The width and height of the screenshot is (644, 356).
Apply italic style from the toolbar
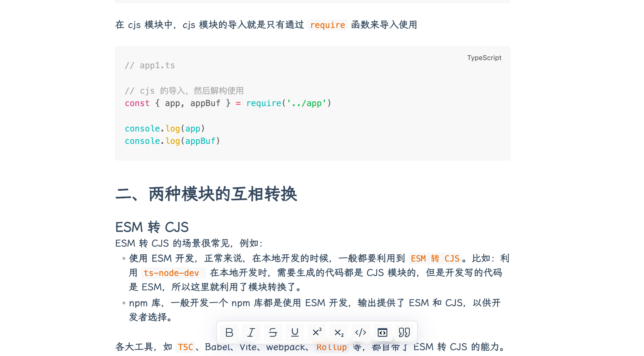click(251, 333)
